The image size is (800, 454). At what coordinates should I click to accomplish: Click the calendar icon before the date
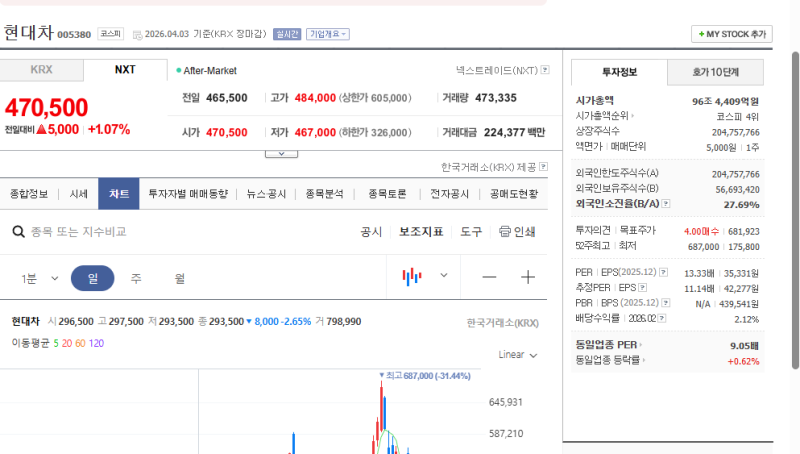[137, 35]
